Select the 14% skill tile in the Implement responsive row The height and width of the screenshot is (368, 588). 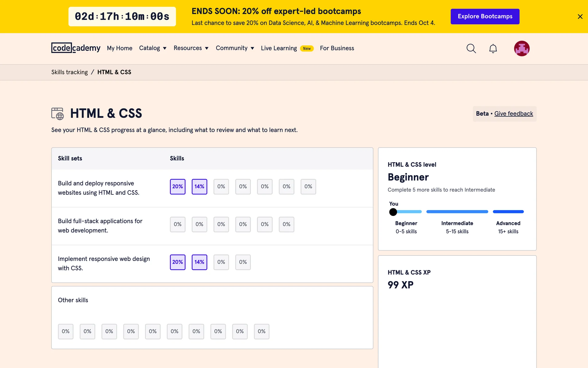(x=199, y=262)
